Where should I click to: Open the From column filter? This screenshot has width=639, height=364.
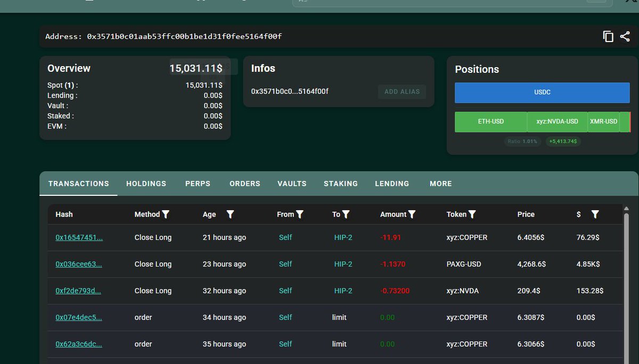point(300,214)
